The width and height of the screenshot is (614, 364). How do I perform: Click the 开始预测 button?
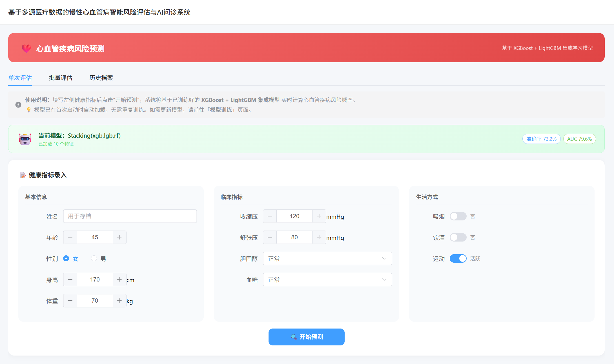307,337
